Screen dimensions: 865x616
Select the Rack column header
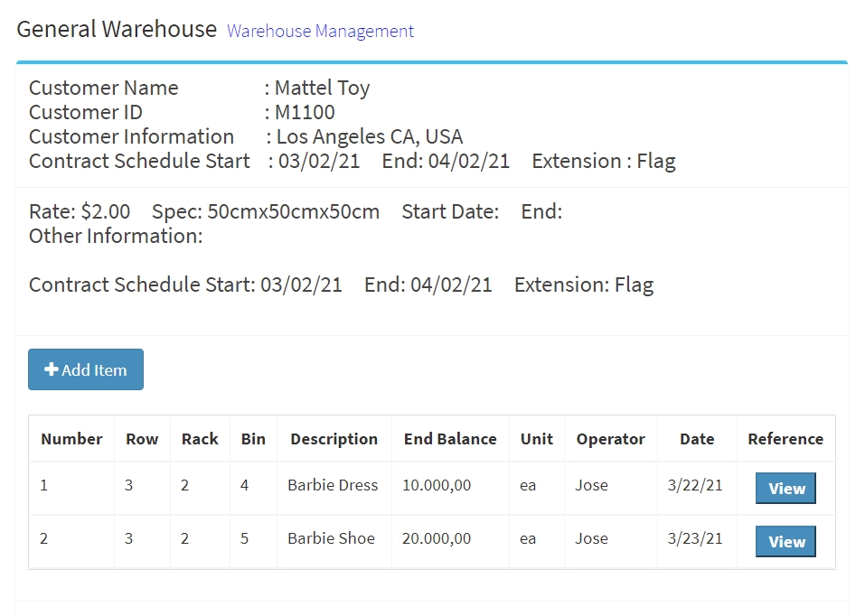tap(200, 439)
